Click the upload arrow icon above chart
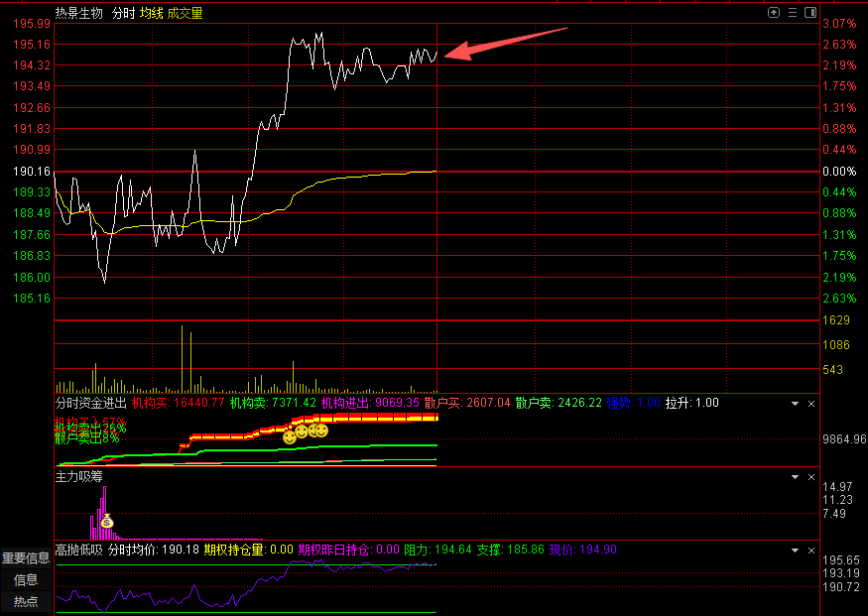Image resolution: width=868 pixels, height=616 pixels. 775,13
